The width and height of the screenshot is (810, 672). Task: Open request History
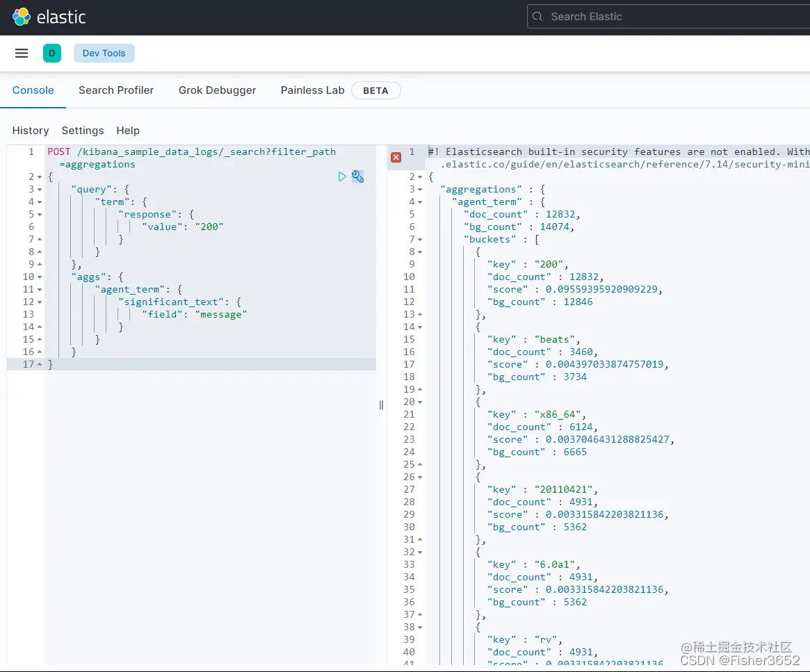coord(31,131)
